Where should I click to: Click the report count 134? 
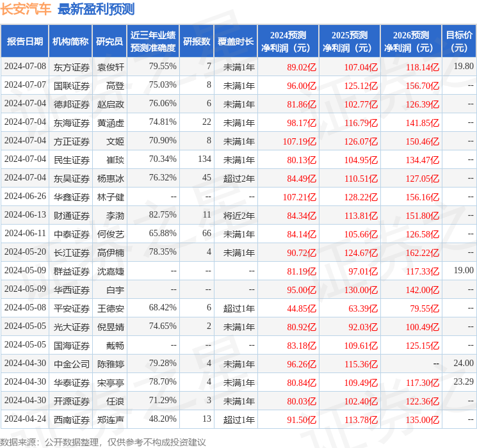204,159
